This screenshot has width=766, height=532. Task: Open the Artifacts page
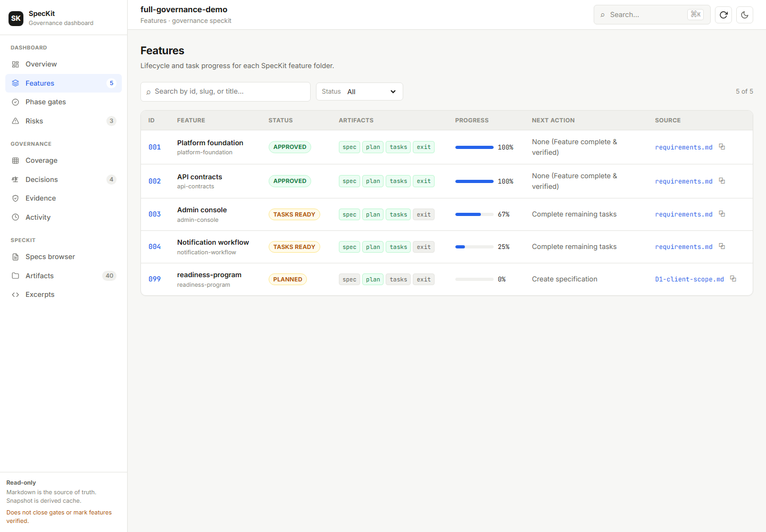click(x=63, y=276)
